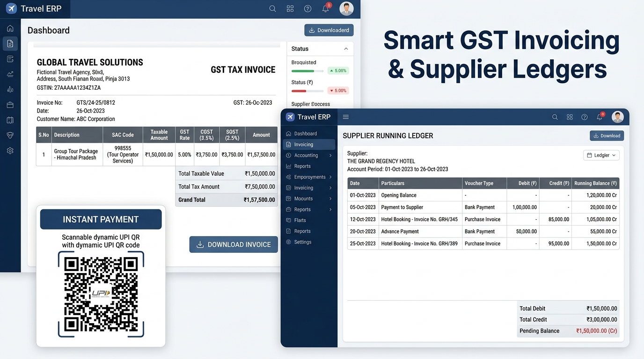
Task: Click "Hotel Booking - Invoice No. GRH/345" entry
Action: (419, 219)
